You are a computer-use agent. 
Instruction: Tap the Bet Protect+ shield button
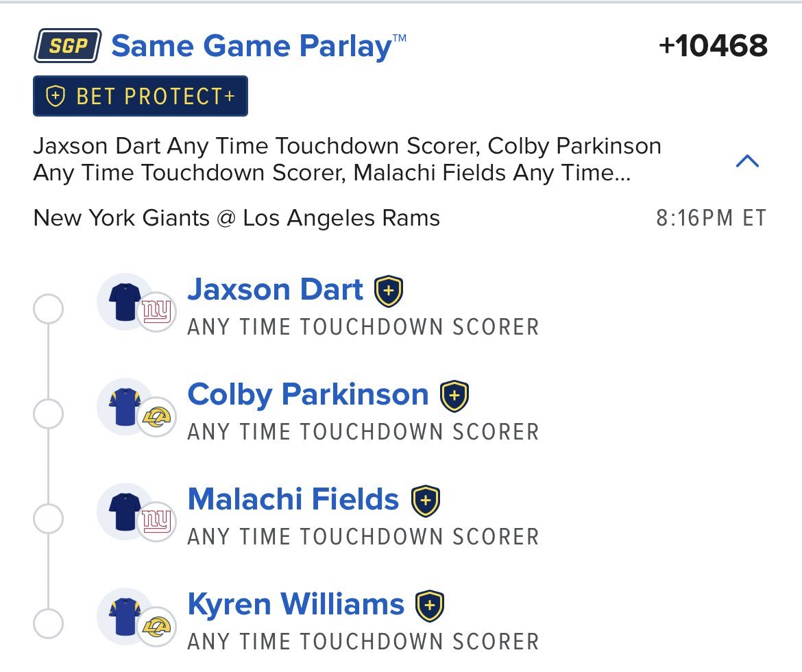click(x=140, y=96)
